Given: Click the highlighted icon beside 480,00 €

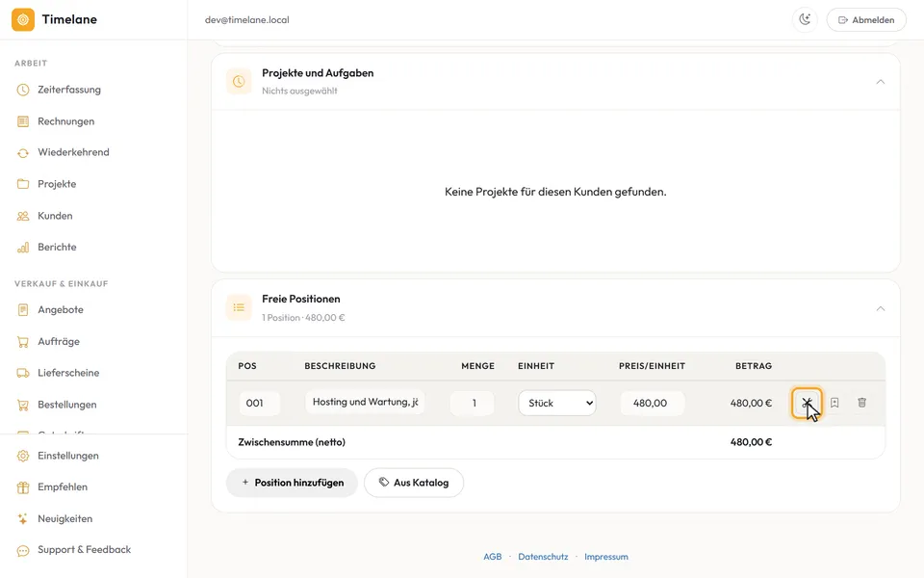Looking at the screenshot, I should coord(807,403).
